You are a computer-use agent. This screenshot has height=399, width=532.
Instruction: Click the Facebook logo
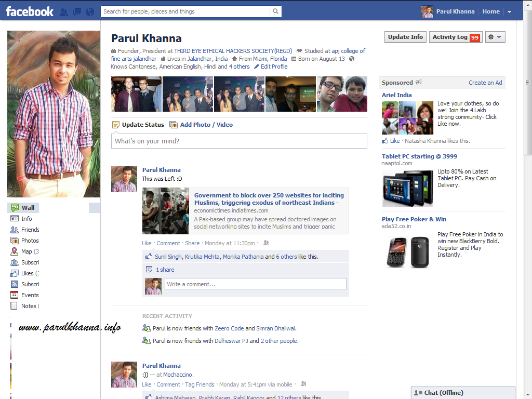[x=30, y=11]
